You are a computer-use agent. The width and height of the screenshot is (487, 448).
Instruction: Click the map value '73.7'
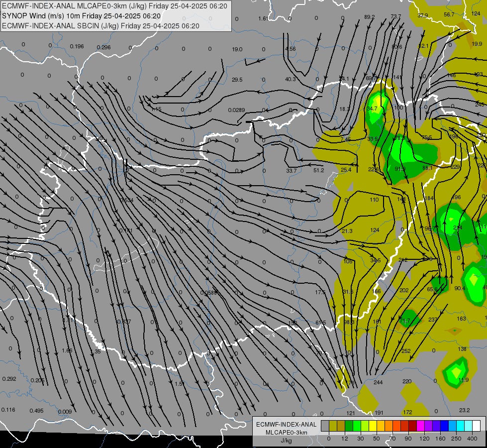(395, 16)
